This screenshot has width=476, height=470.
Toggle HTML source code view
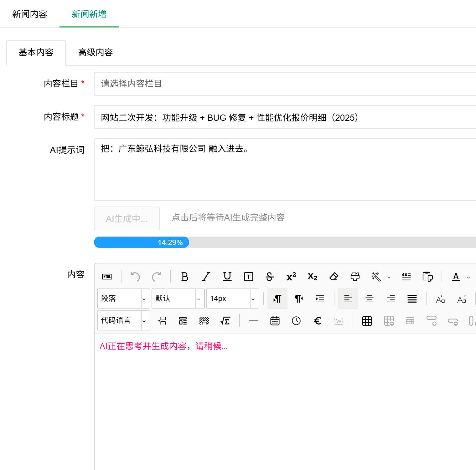coord(107,277)
